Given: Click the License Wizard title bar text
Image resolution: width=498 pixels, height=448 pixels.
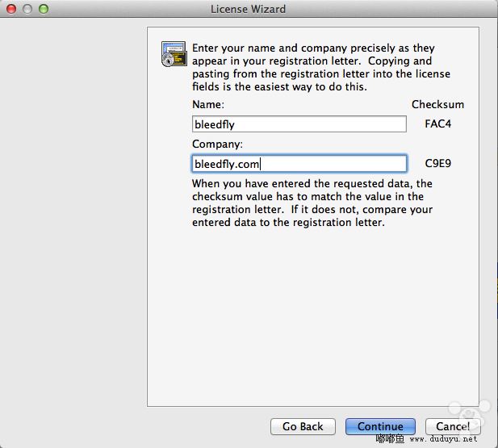Looking at the screenshot, I should [249, 9].
